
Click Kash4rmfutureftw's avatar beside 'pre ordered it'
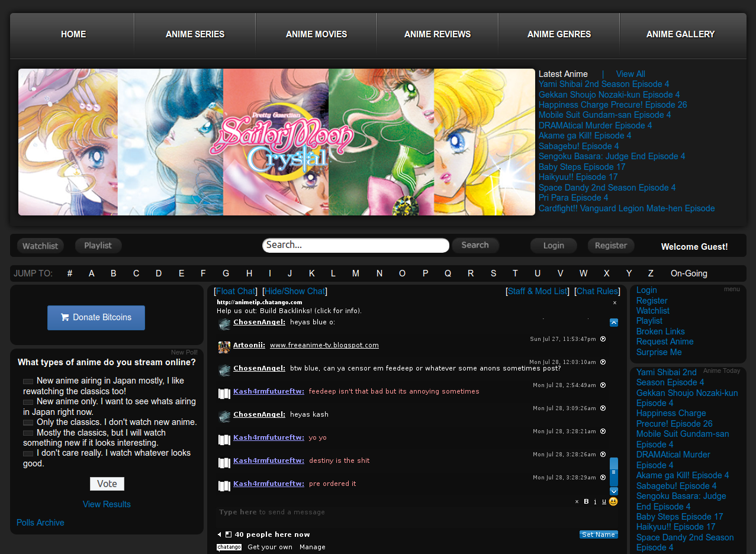[x=224, y=486]
